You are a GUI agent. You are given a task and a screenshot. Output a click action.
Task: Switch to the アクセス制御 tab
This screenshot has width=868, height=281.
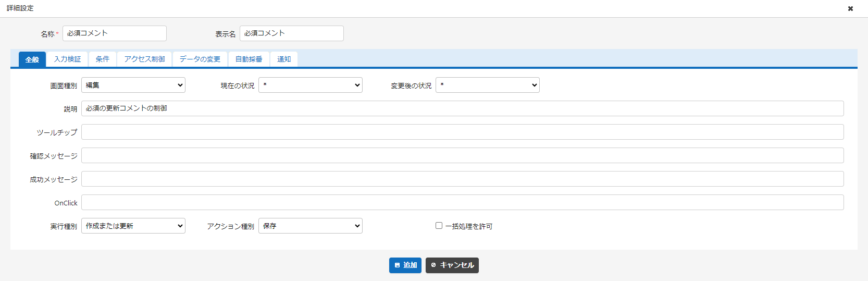[144, 59]
